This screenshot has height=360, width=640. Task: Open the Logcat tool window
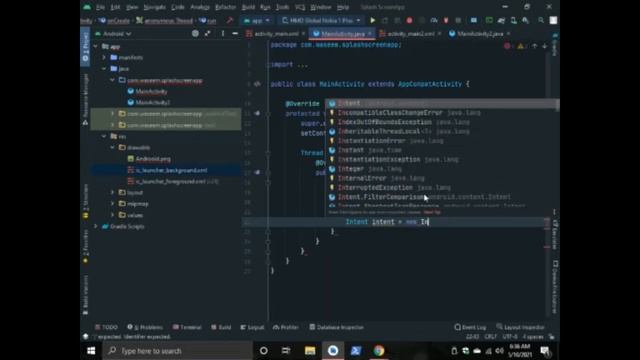(252, 327)
